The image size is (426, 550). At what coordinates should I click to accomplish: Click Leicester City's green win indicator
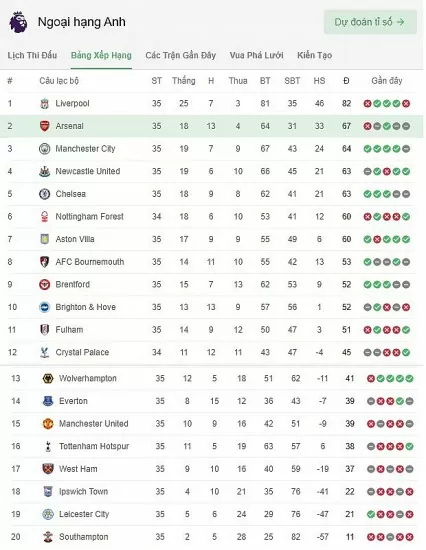tap(371, 514)
